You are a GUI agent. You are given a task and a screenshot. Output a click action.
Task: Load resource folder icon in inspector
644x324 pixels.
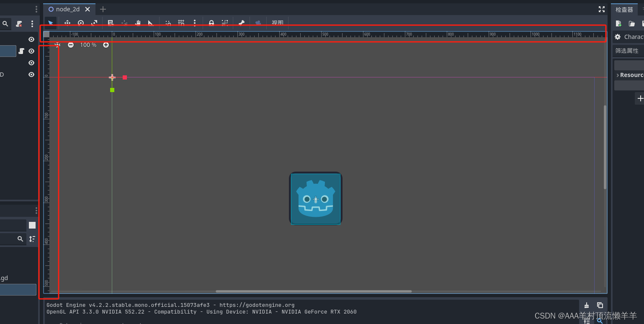coord(632,24)
